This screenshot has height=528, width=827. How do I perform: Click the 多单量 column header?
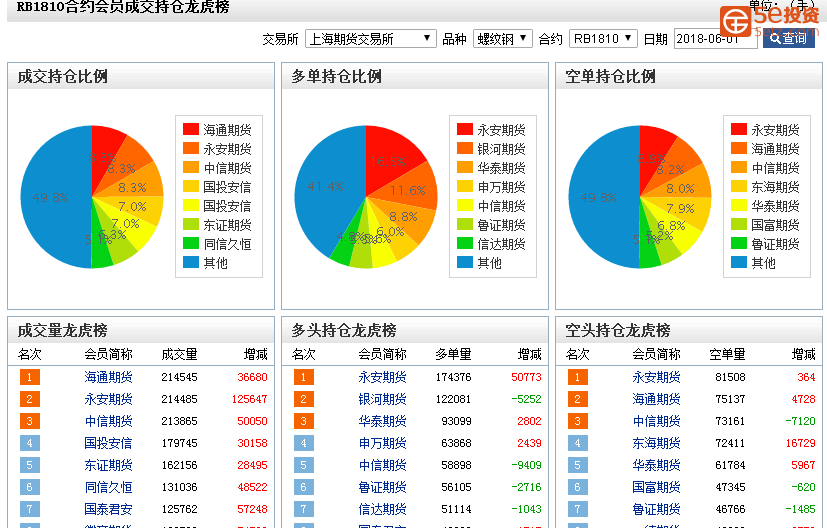pyautogui.click(x=454, y=354)
